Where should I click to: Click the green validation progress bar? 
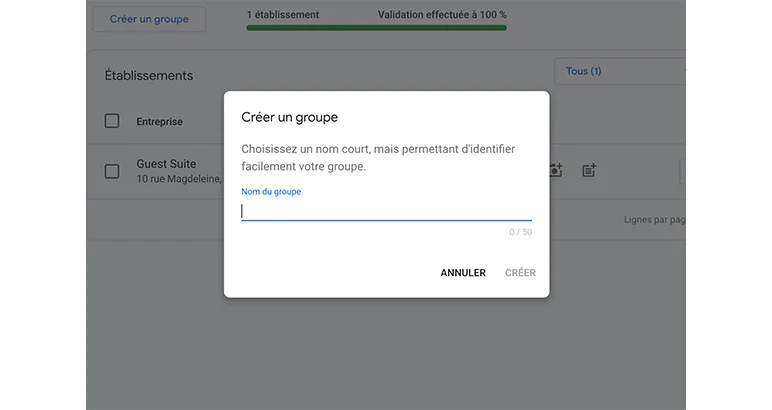click(376, 28)
